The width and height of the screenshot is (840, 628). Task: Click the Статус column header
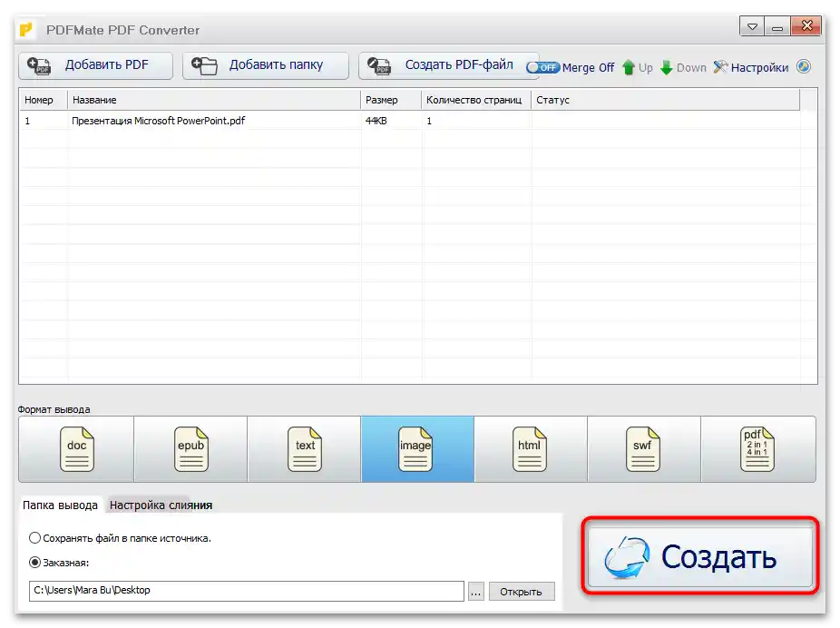coord(665,100)
